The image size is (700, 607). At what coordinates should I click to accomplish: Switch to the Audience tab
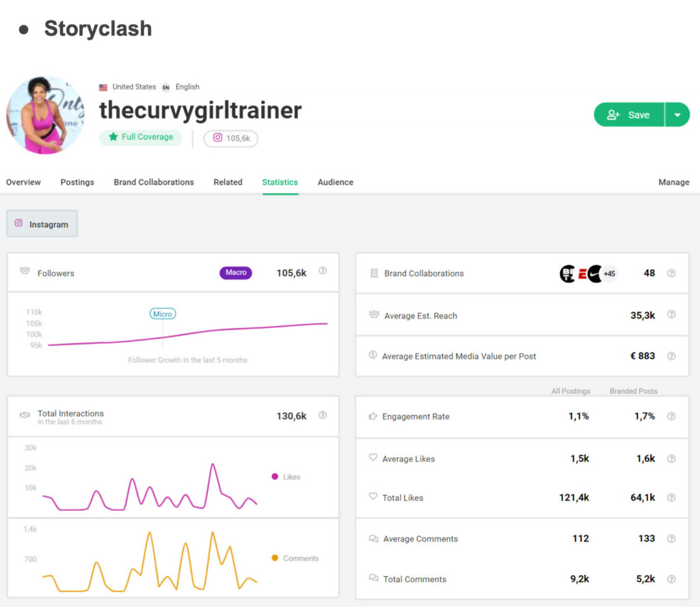(x=335, y=182)
